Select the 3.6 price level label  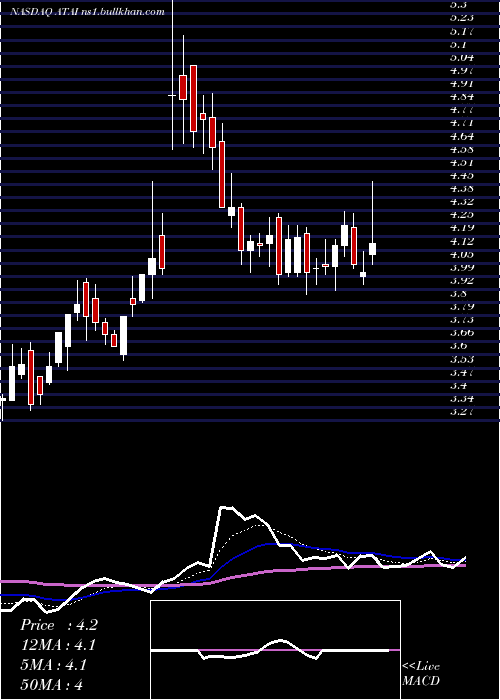[x=458, y=346]
